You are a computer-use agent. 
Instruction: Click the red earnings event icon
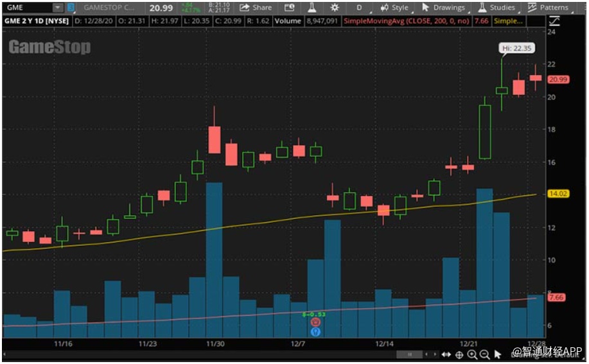click(315, 322)
